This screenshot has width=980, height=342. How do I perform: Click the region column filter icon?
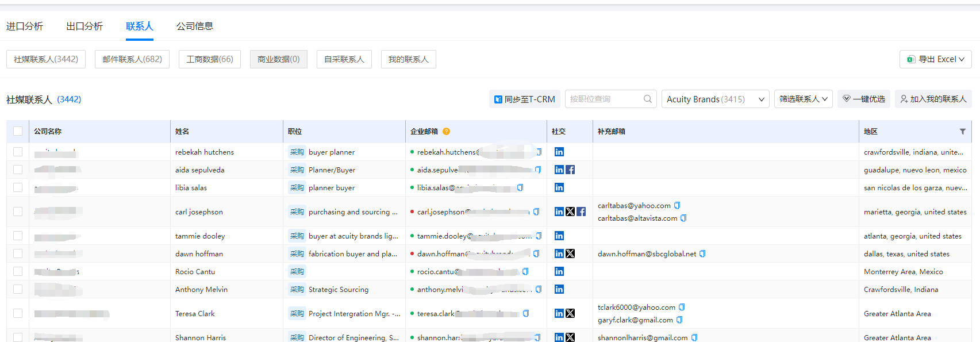(x=963, y=132)
